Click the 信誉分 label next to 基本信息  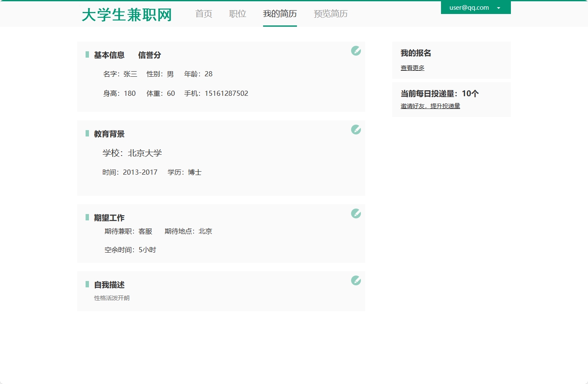pyautogui.click(x=149, y=55)
